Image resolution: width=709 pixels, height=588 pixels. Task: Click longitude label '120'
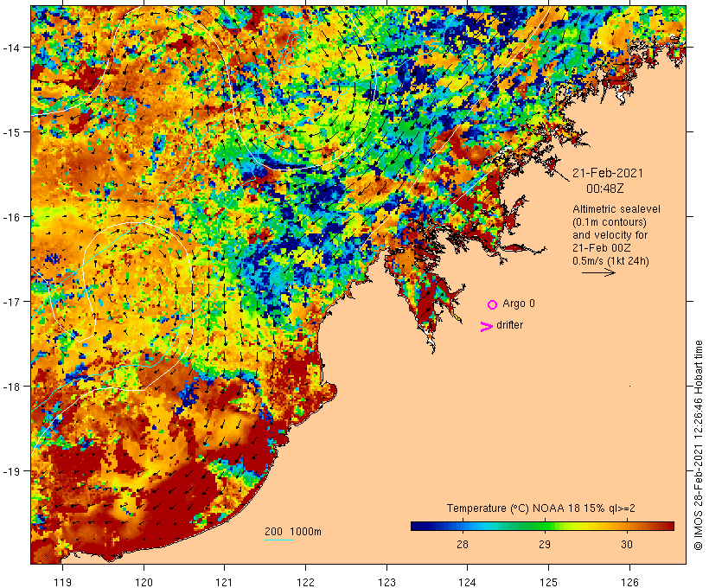pos(144,582)
